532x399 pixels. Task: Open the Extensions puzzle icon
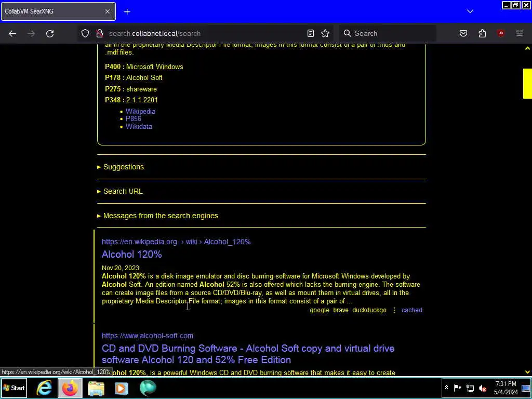482,33
